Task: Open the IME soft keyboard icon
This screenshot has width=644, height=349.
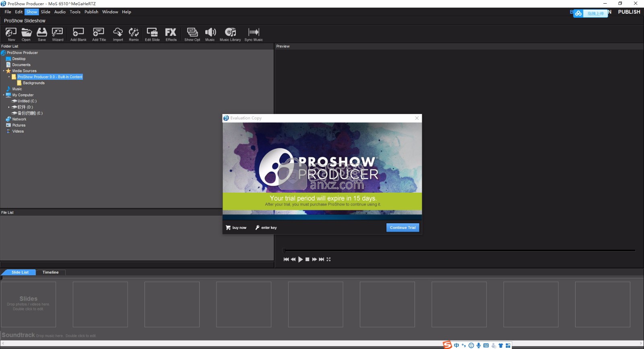Action: (x=486, y=345)
